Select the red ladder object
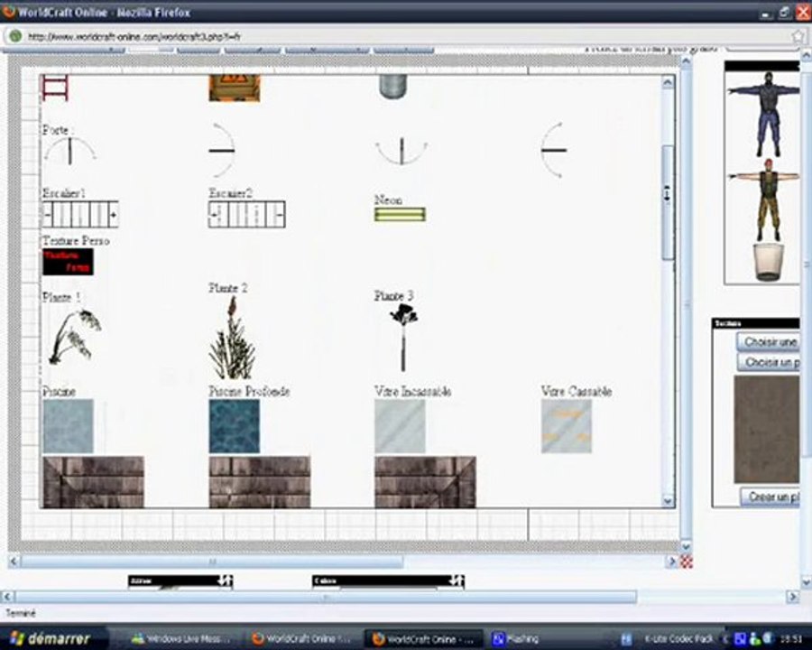812x650 pixels. click(55, 88)
